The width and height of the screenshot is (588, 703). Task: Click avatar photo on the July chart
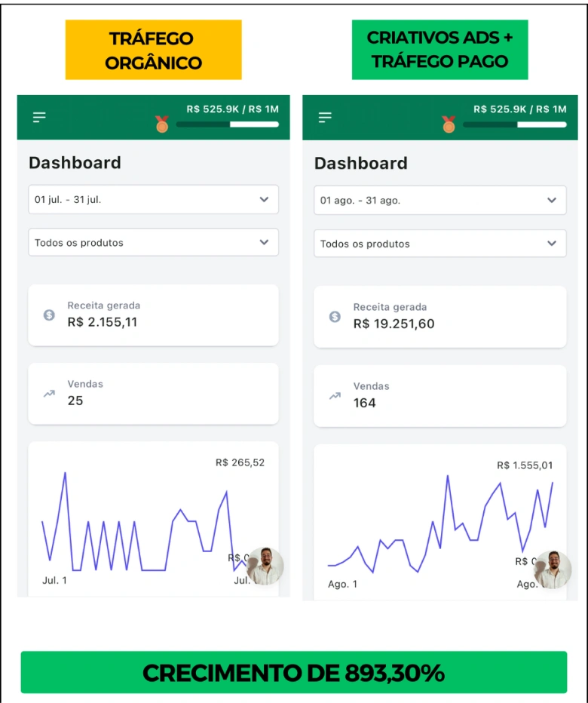tap(265, 566)
